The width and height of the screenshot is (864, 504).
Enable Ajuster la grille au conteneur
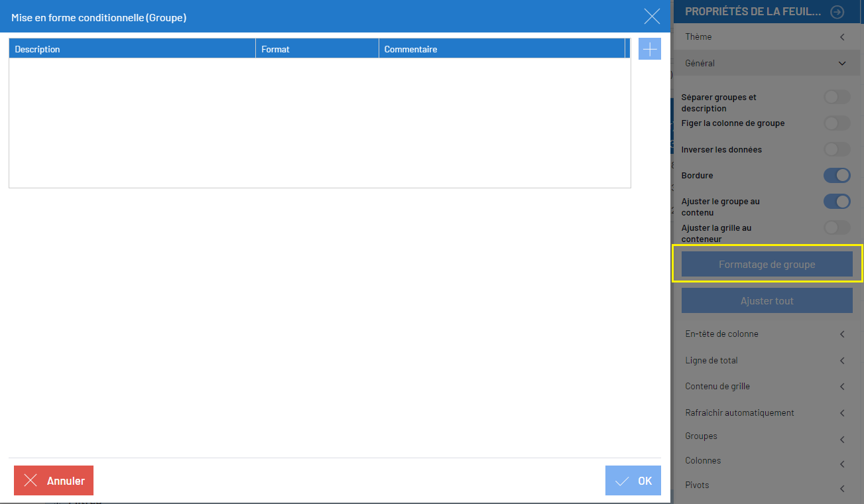click(836, 228)
